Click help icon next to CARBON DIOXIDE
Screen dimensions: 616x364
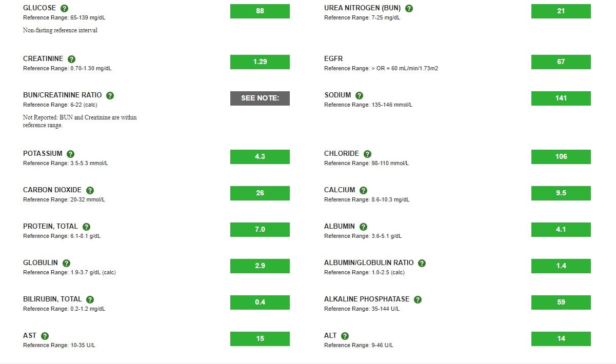pyautogui.click(x=90, y=190)
